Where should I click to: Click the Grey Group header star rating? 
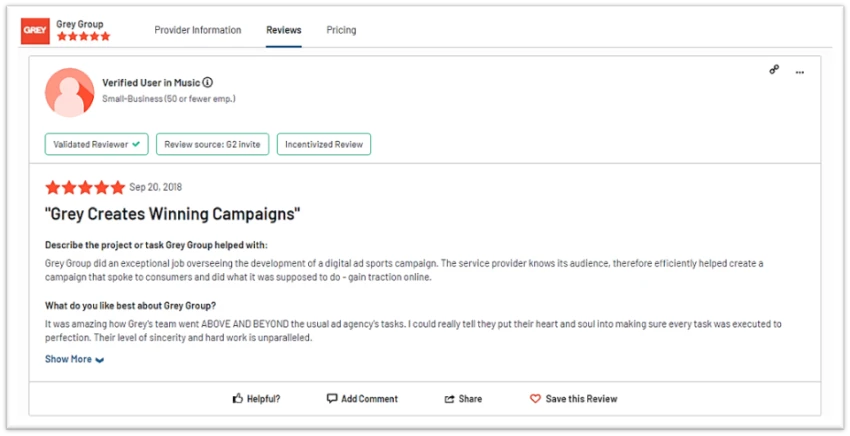[83, 36]
